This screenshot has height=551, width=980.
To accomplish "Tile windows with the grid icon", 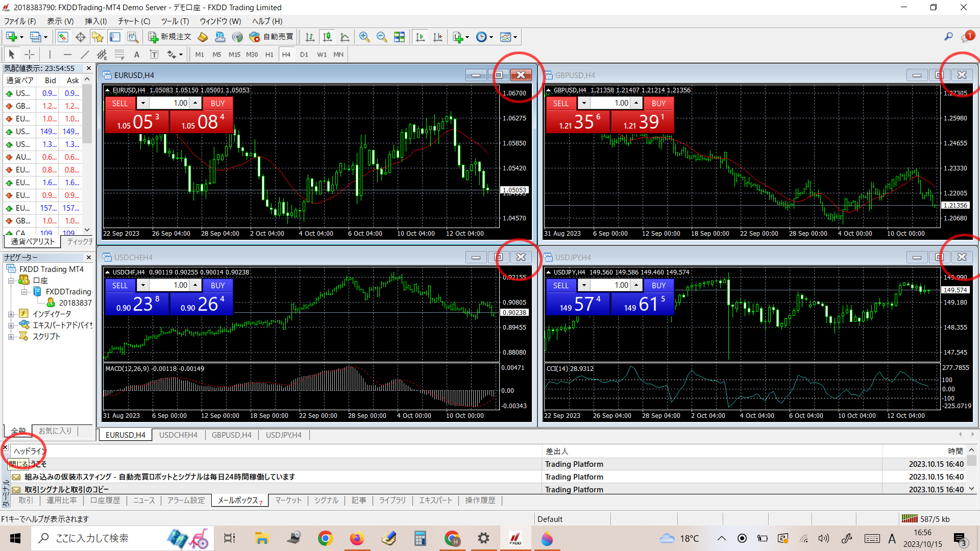I will tap(399, 37).
